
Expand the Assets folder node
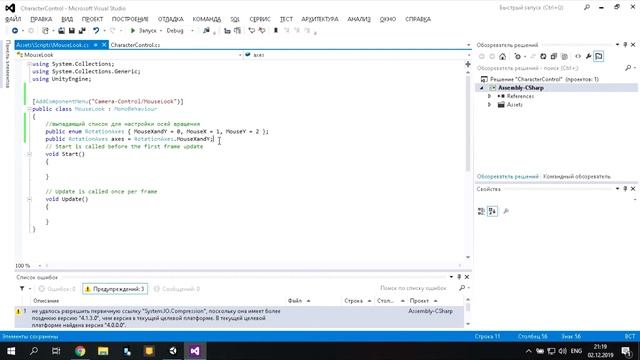pos(489,105)
